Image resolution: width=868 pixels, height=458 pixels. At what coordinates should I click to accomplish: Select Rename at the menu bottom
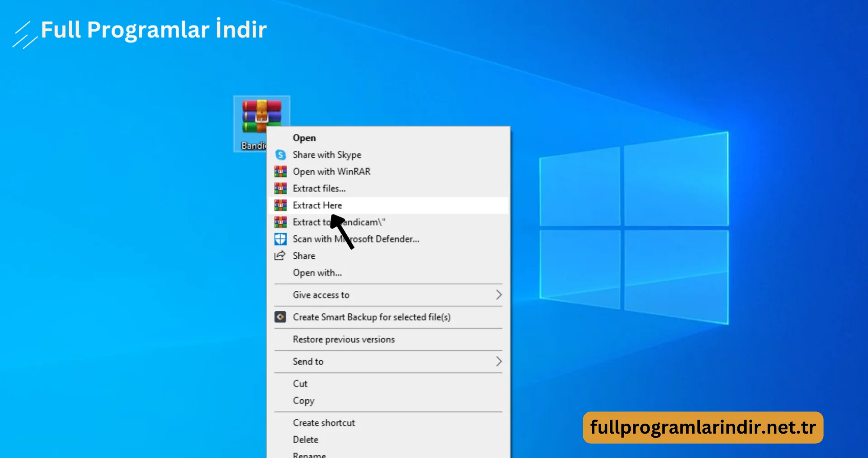(x=389, y=453)
